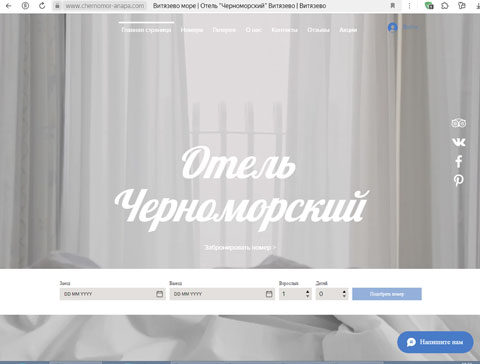Open the О нас menu item
The image size is (480, 364).
[x=254, y=30]
